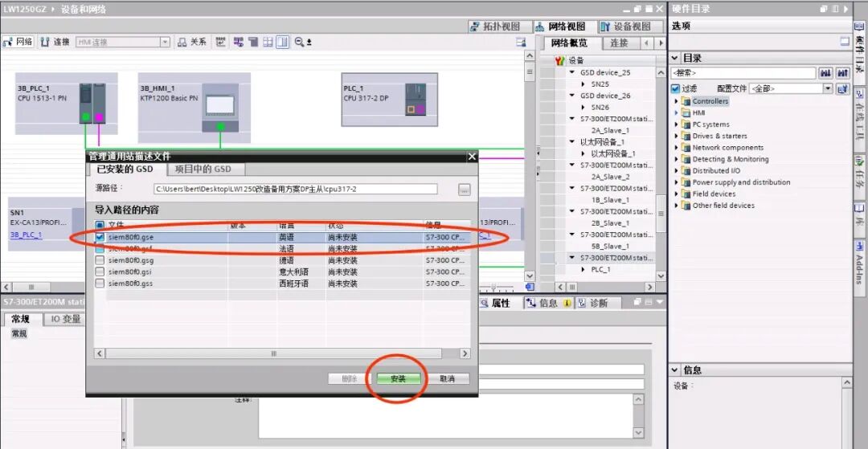Toggle the show overview pane toolbar icon
The width and height of the screenshot is (868, 449).
[x=282, y=42]
